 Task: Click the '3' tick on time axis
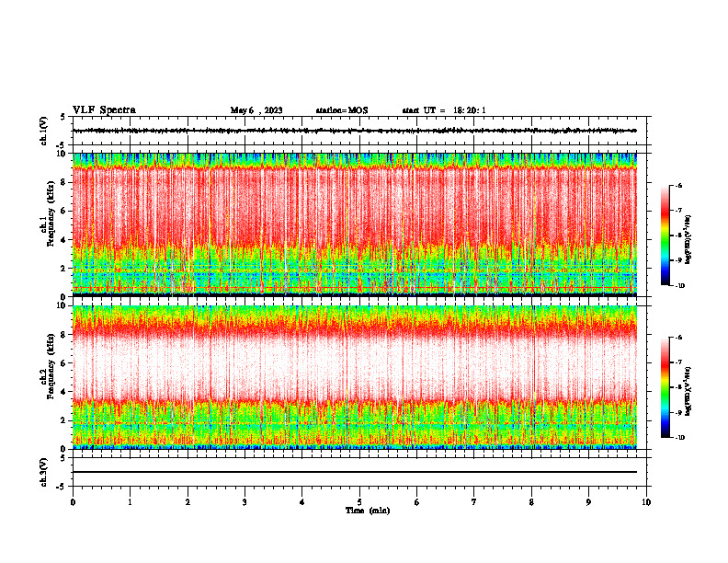[245, 502]
